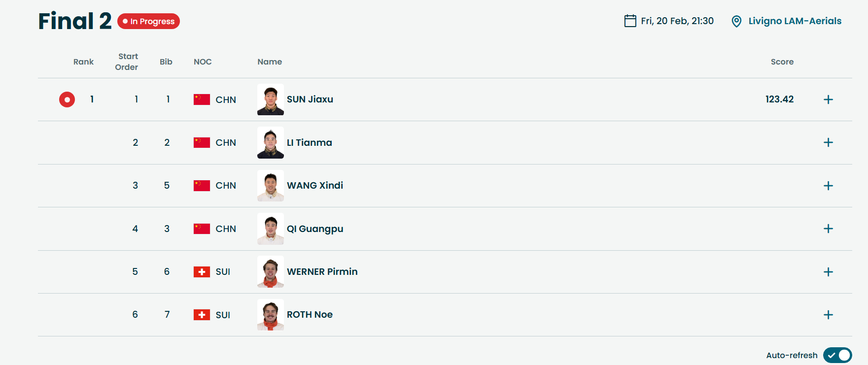Viewport: 868px width, 365px height.
Task: Click WANG Xindi's profile photo
Action: [x=271, y=186]
